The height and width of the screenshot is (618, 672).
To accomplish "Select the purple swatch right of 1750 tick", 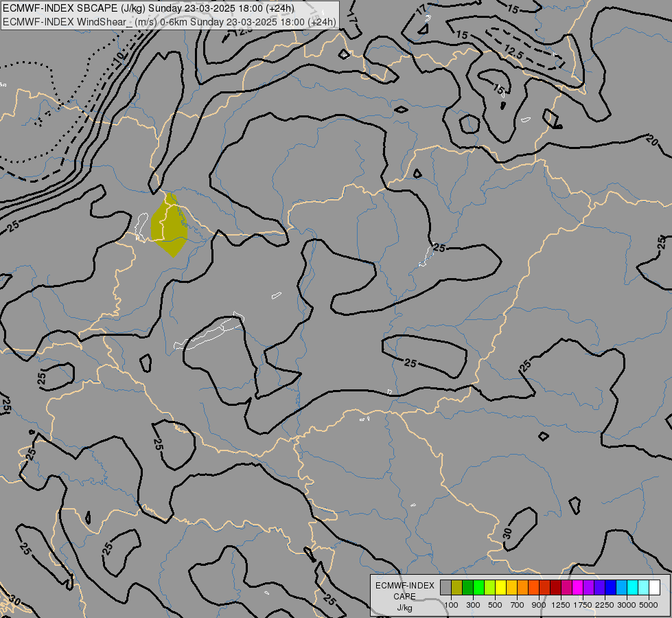I will coord(588,587).
